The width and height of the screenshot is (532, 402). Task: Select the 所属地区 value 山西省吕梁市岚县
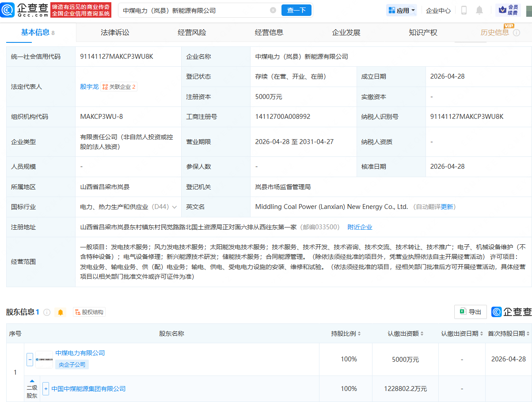[105, 187]
